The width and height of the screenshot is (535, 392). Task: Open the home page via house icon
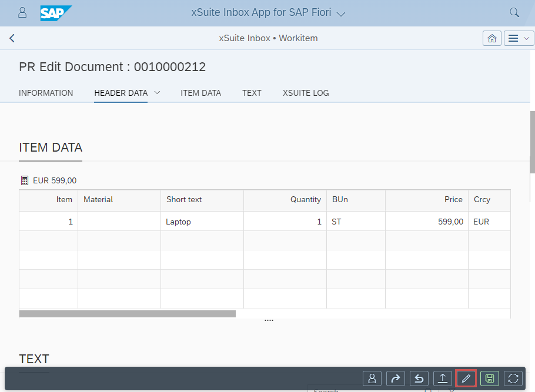492,38
